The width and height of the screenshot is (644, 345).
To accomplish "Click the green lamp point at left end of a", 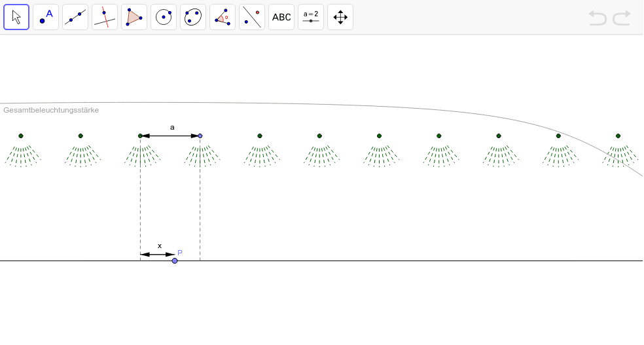I will (140, 136).
